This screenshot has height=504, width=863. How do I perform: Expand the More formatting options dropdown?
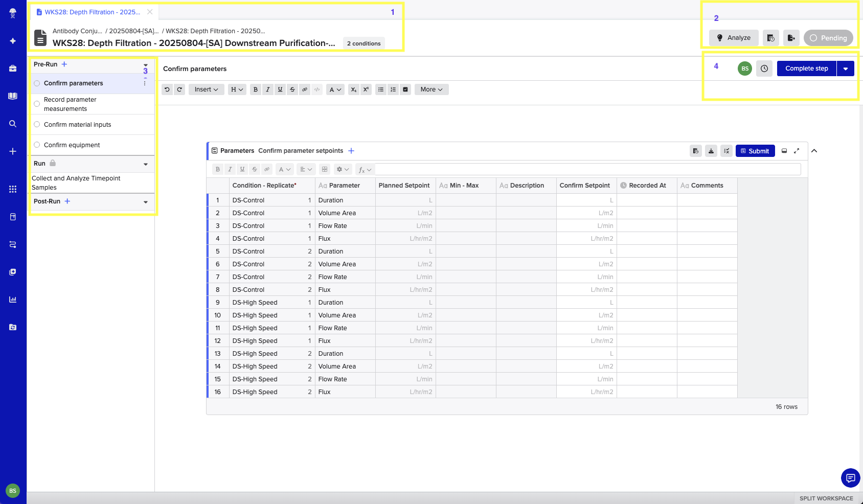coord(432,89)
